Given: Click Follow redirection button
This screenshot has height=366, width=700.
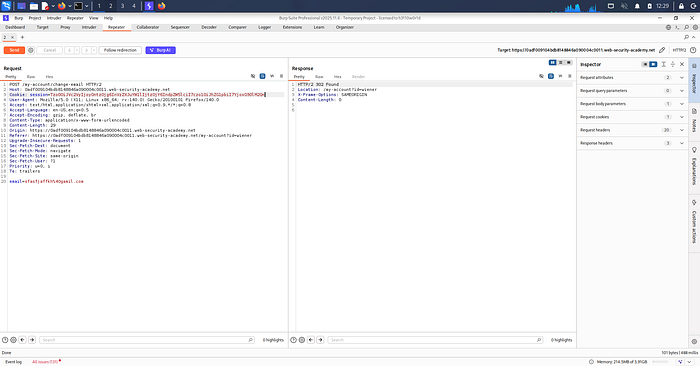Looking at the screenshot, I should pyautogui.click(x=120, y=50).
